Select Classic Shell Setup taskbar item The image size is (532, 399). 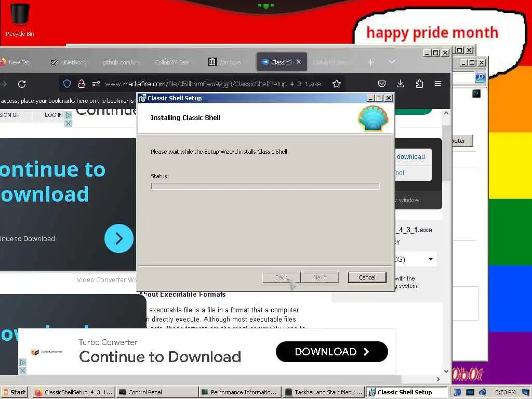point(406,392)
